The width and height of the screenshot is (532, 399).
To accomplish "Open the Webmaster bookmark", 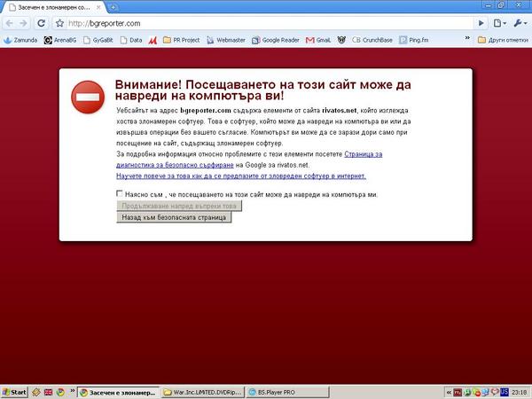I will click(226, 40).
